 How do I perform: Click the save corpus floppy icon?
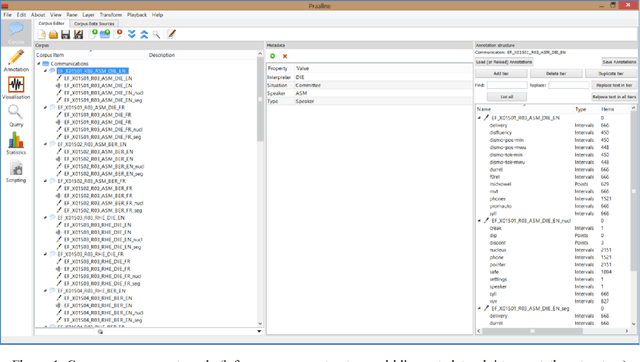[x=65, y=34]
